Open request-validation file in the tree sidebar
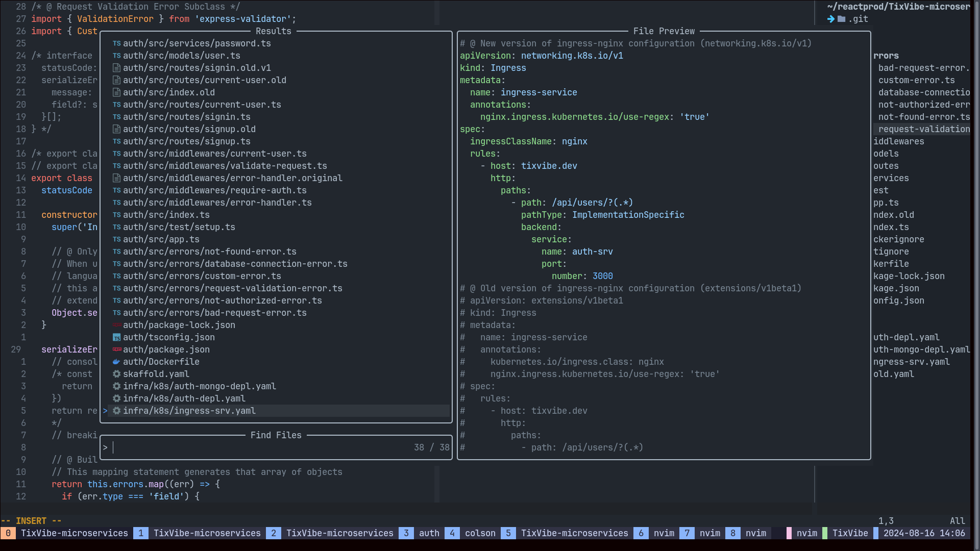980x551 pixels. coord(923,129)
